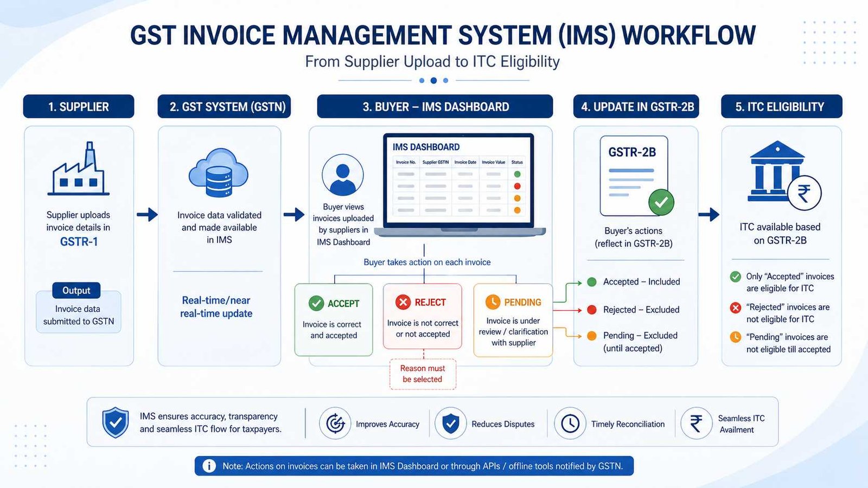Click green dot beside Accepted – Included
This screenshot has height=488, width=868.
[592, 282]
